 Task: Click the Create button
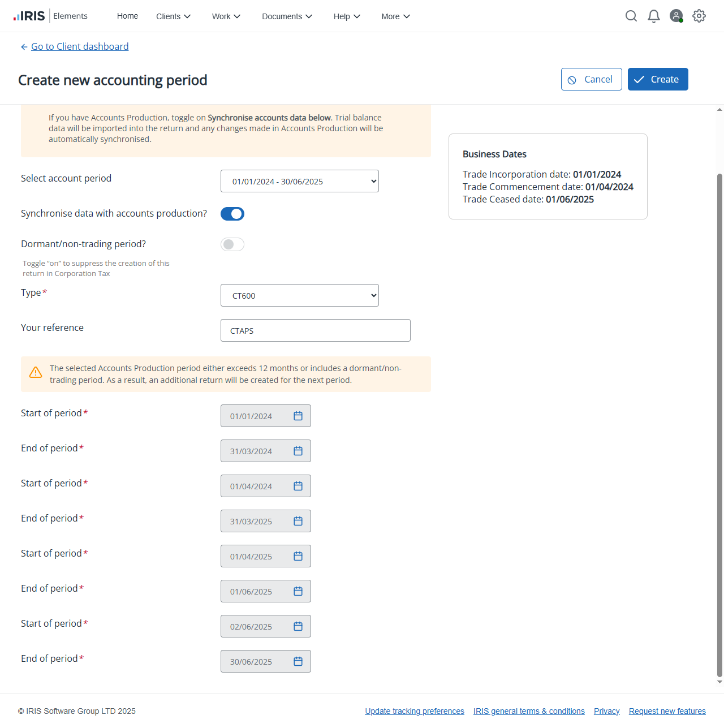658,79
